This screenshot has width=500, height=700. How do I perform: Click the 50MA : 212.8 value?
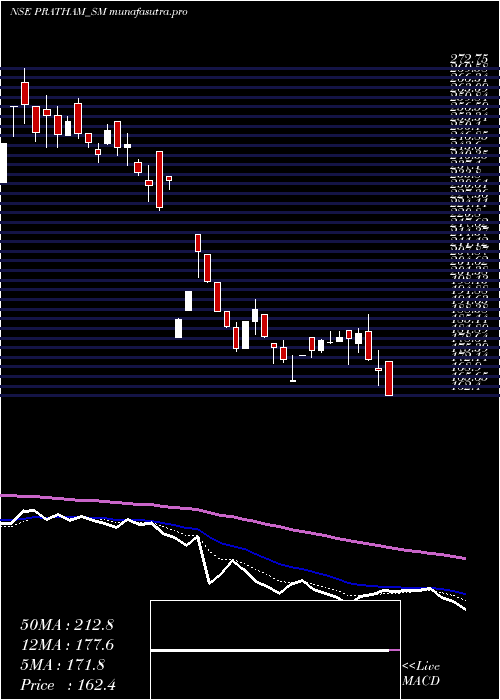[67, 625]
